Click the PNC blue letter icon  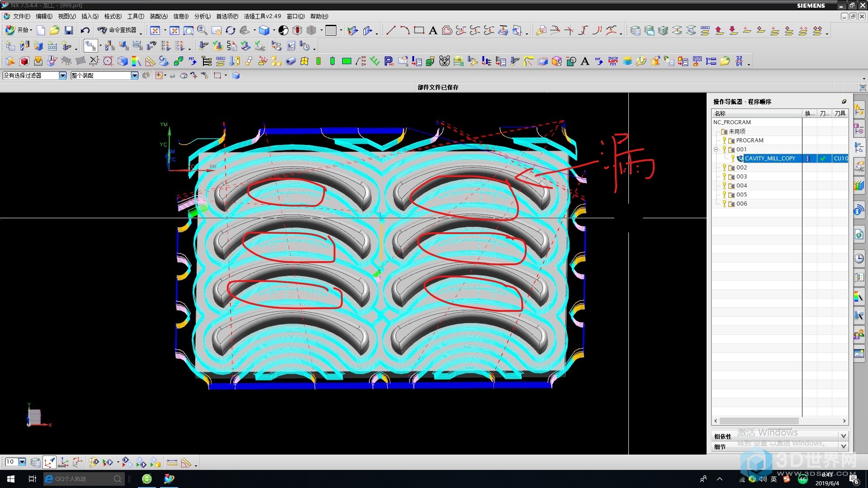coord(389,61)
